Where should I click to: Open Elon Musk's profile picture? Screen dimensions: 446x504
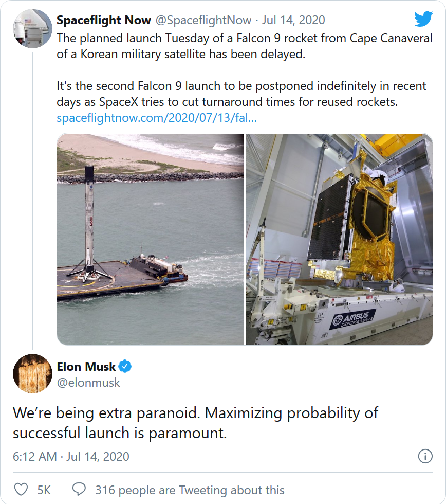32,373
